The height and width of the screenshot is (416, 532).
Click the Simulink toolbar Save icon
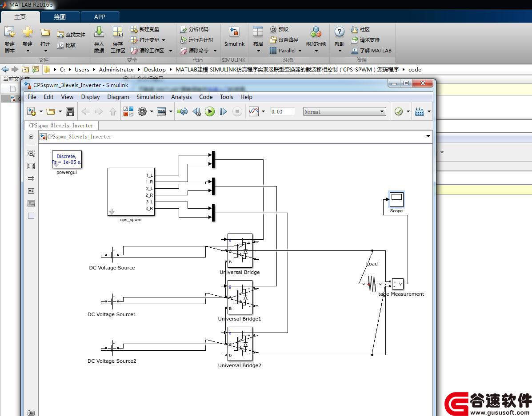click(69, 111)
